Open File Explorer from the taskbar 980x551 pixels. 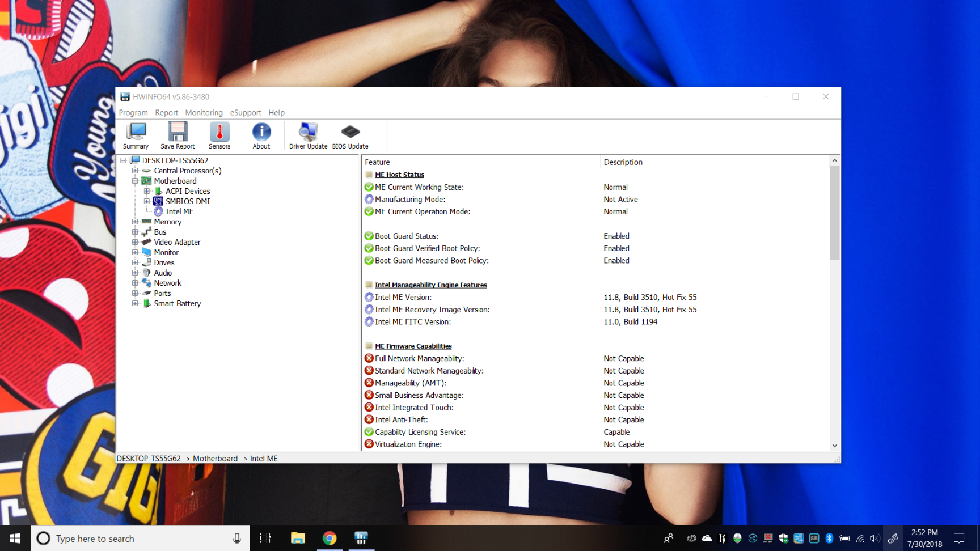[298, 538]
